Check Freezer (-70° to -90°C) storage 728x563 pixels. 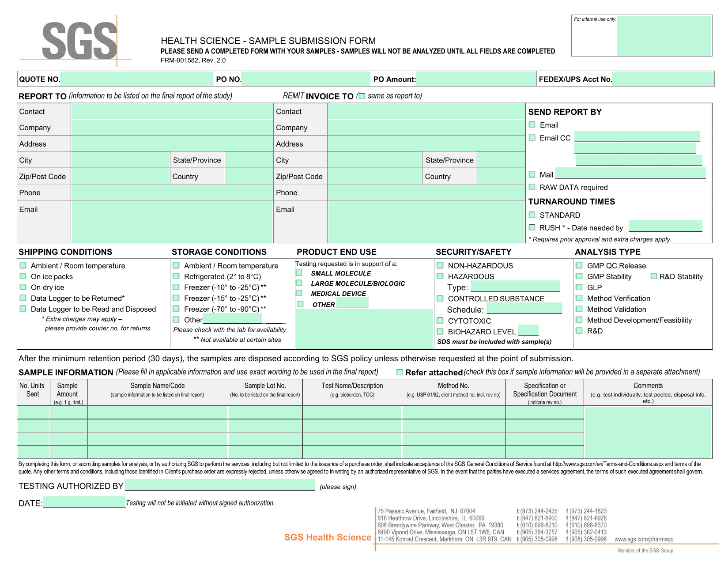pyautogui.click(x=176, y=309)
